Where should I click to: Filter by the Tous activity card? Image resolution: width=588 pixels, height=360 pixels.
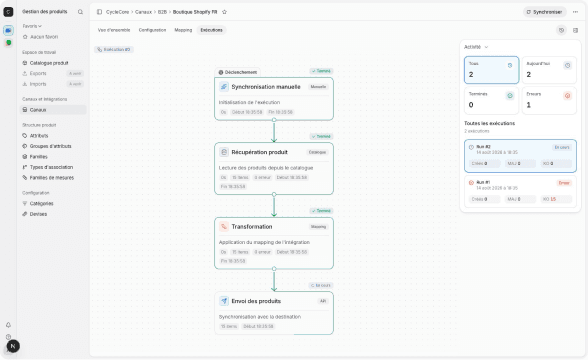(x=491, y=70)
